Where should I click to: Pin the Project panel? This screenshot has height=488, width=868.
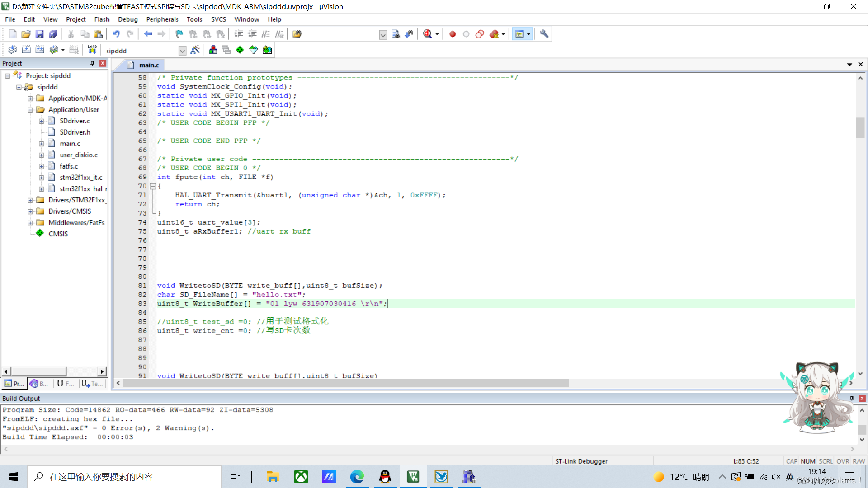(92, 63)
